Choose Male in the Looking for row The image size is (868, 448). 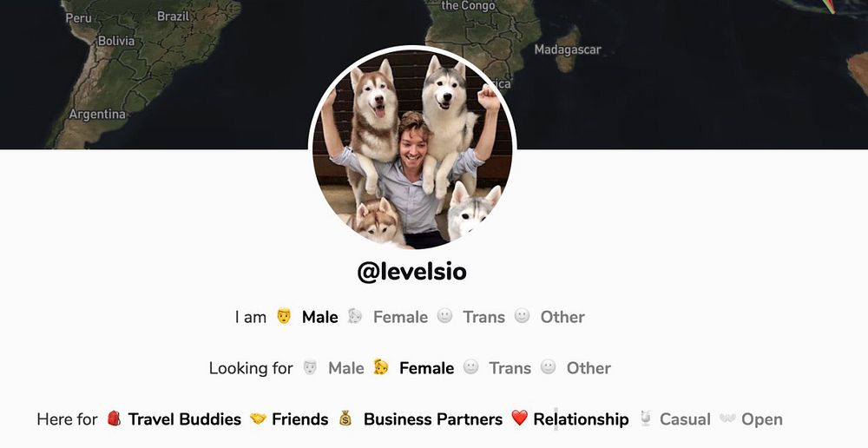pos(346,368)
